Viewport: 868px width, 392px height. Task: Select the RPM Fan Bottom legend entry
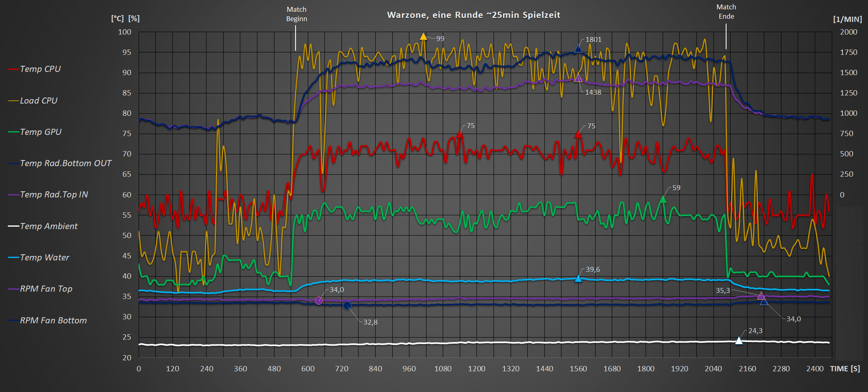pyautogui.click(x=48, y=320)
